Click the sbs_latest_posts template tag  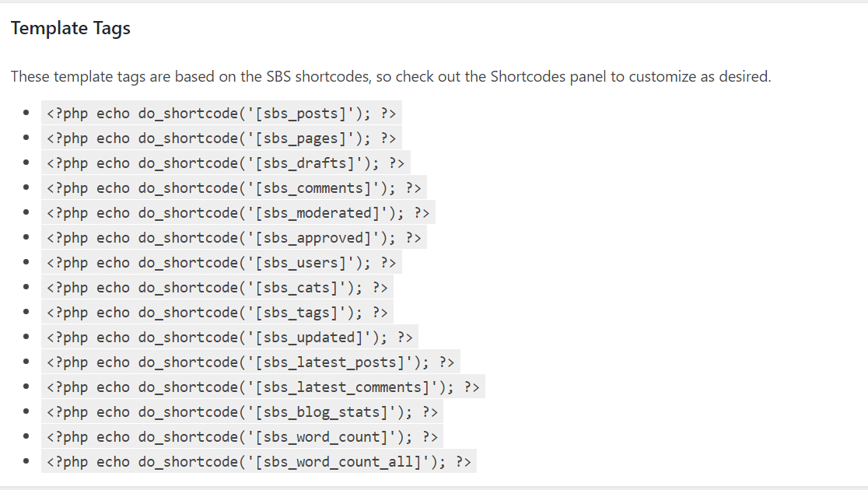pos(250,362)
